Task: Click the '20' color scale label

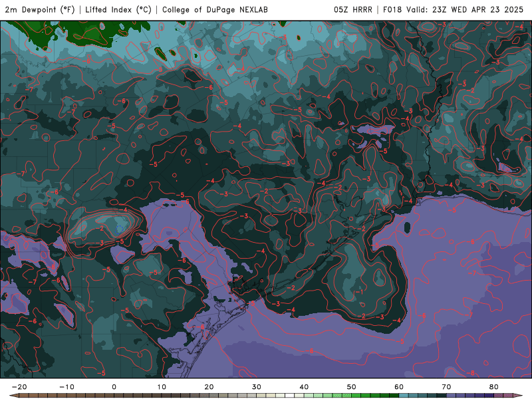Action: point(209,387)
